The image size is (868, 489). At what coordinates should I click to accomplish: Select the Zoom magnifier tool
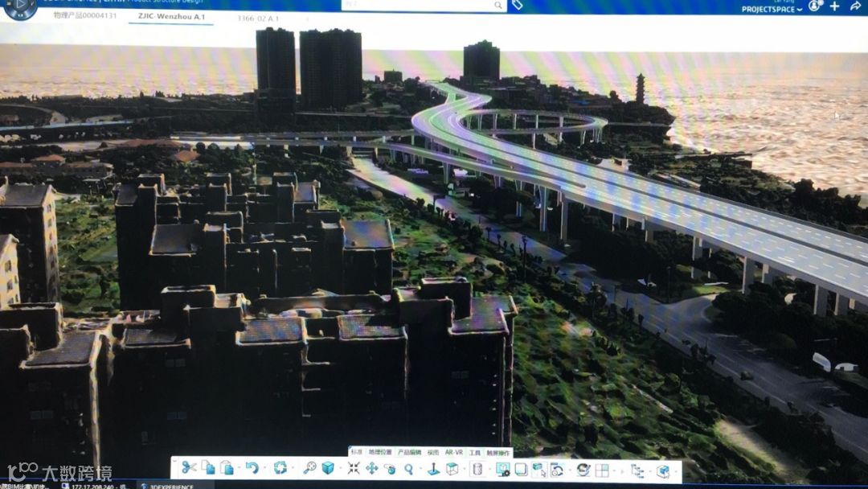408,469
